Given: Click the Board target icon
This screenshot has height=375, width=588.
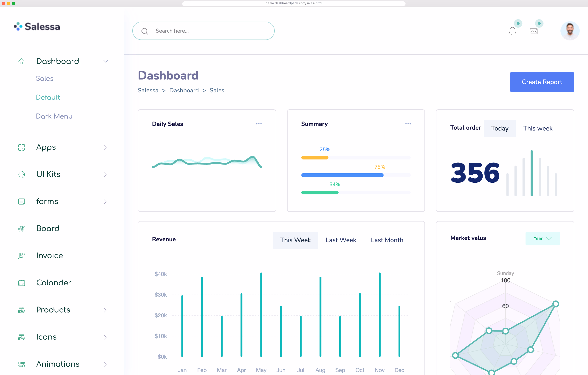Looking at the screenshot, I should (22, 229).
